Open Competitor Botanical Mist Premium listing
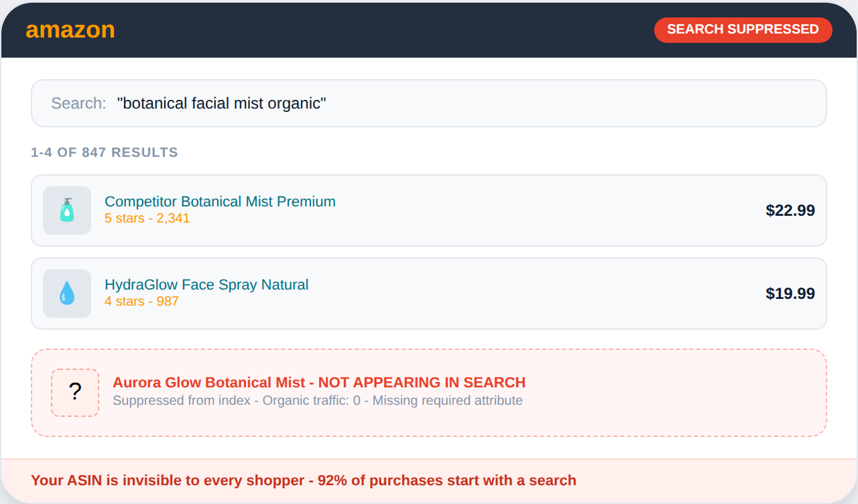 coord(220,202)
